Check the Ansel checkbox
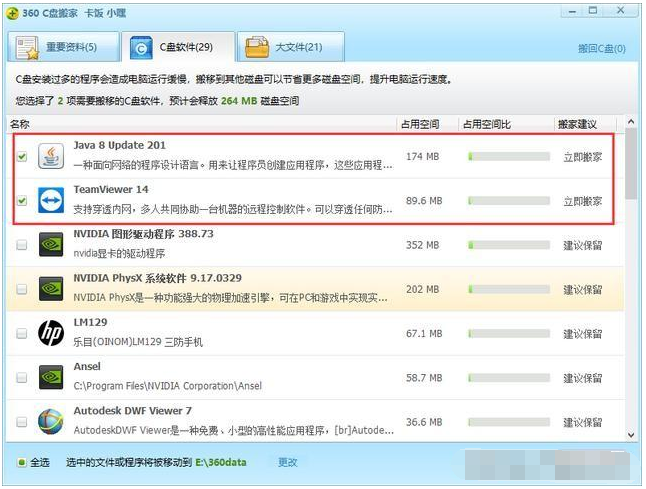 point(22,377)
